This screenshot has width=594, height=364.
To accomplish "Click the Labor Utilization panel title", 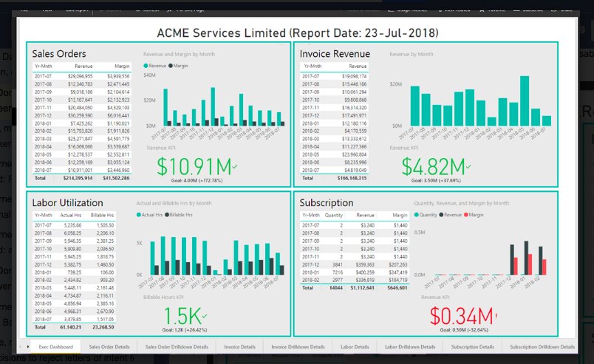I will tap(67, 202).
